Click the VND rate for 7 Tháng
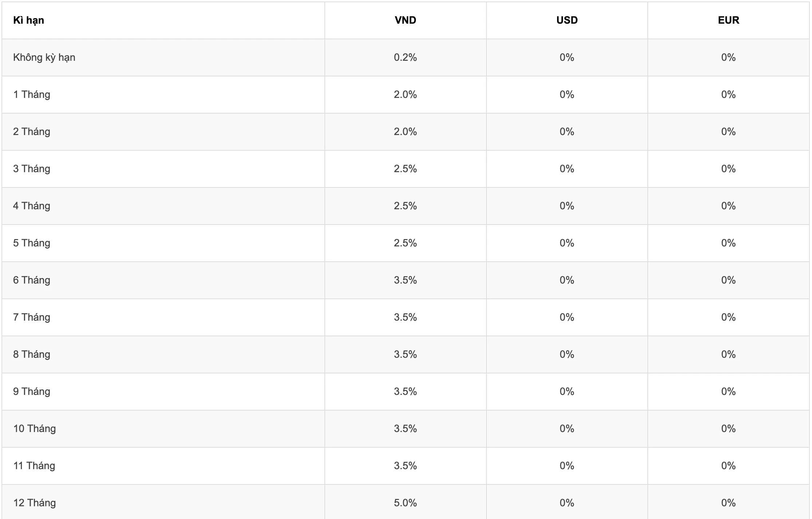 [x=405, y=317]
